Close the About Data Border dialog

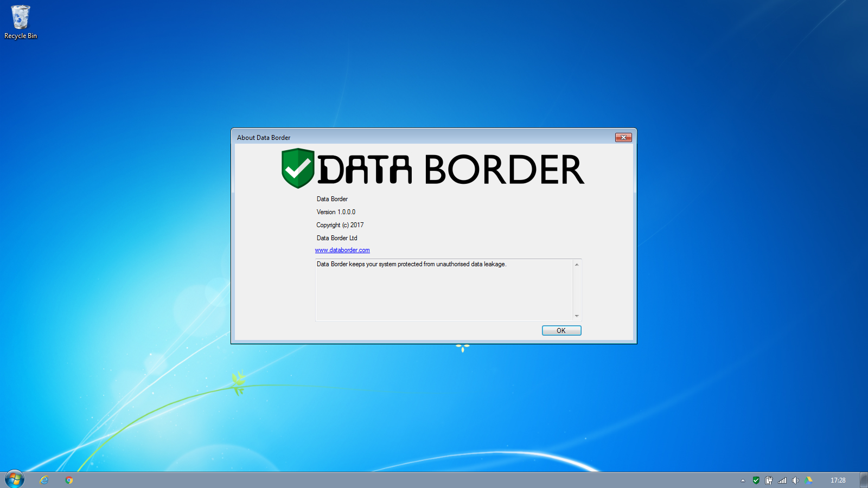click(623, 138)
